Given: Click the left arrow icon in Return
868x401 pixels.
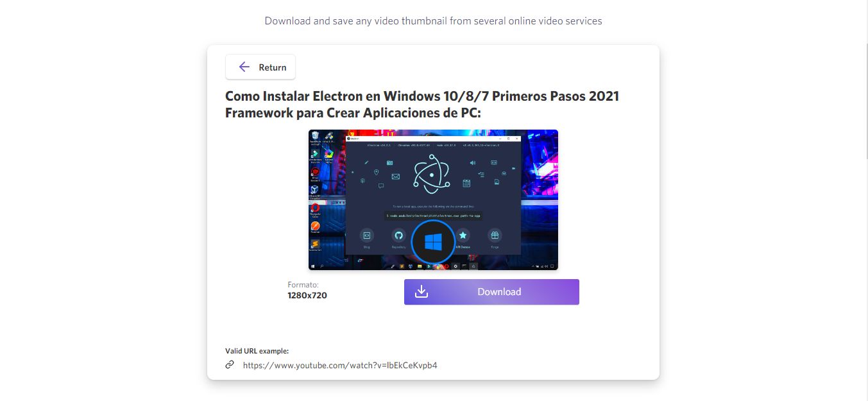Looking at the screenshot, I should click(x=244, y=67).
